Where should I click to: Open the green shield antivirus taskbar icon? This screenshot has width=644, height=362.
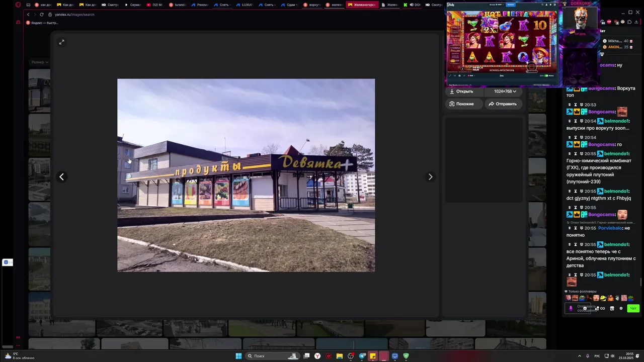tap(406, 356)
